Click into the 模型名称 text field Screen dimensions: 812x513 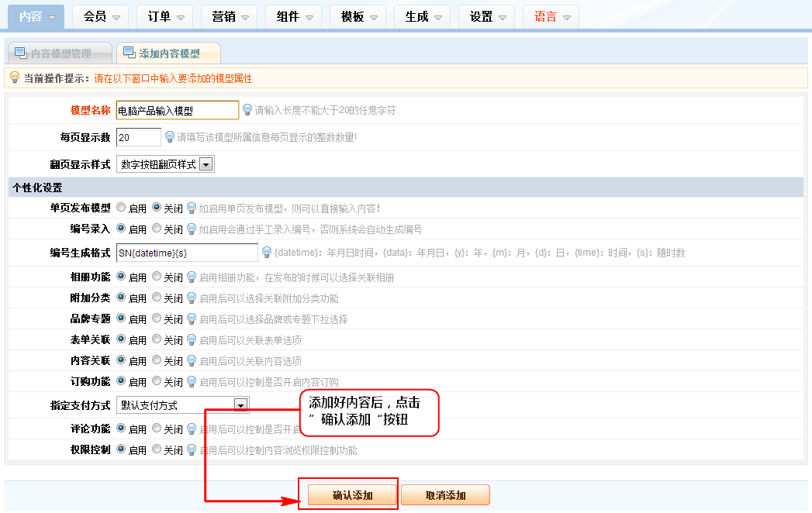[177, 111]
